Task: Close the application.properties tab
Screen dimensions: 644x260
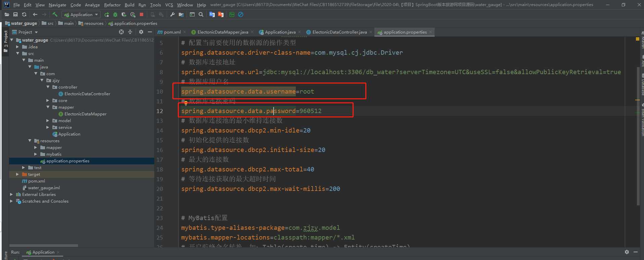Action: [431, 32]
